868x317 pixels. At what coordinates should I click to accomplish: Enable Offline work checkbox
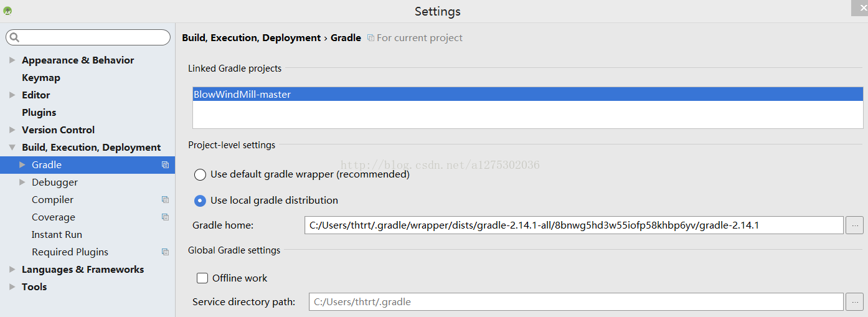tap(202, 278)
